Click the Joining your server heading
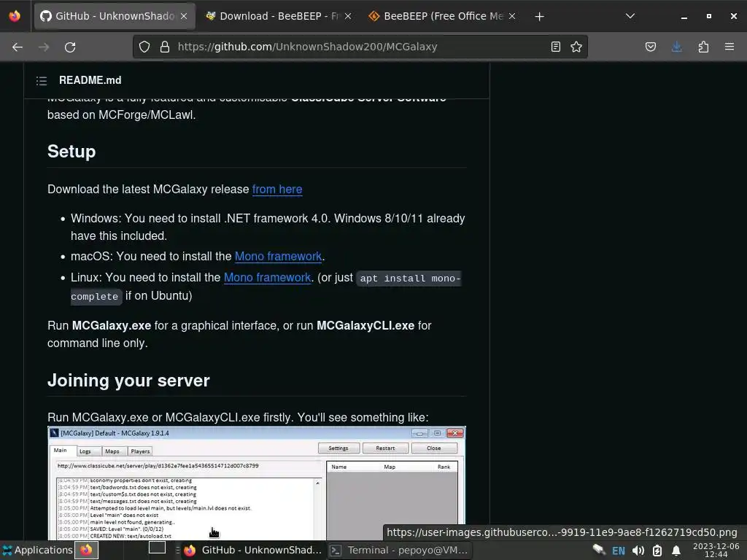Screen dimensions: 747x560 pos(128,381)
